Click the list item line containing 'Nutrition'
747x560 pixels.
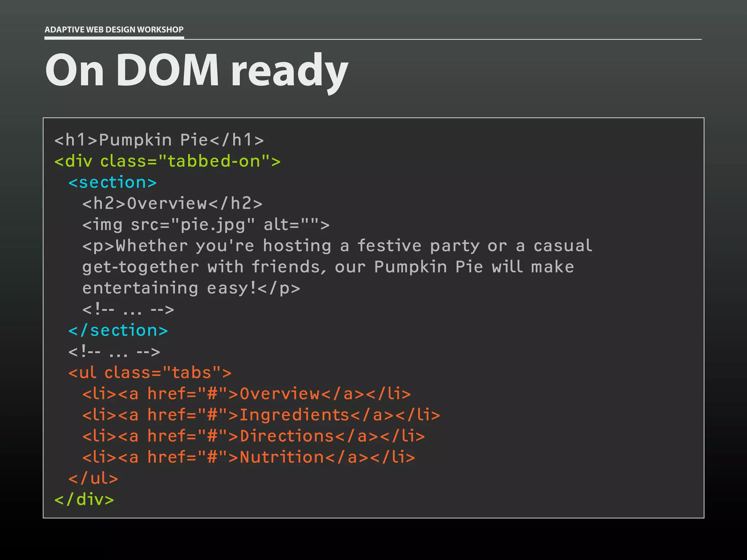coord(249,457)
